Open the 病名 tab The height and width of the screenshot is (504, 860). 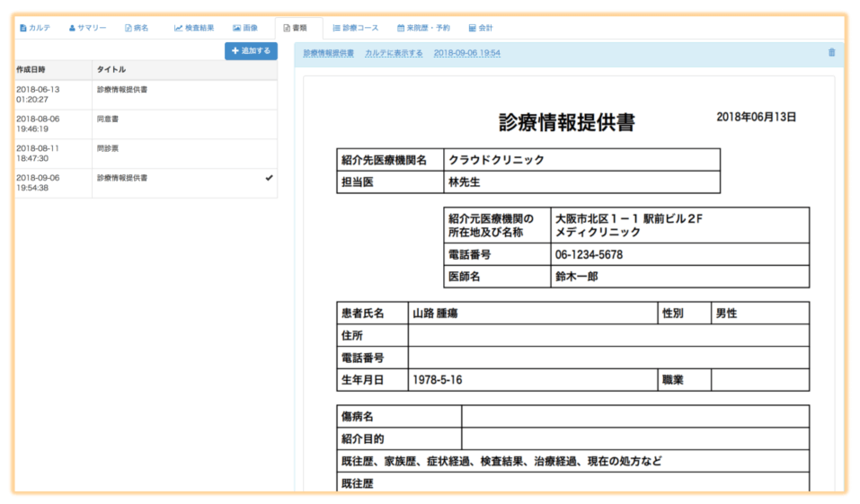137,28
